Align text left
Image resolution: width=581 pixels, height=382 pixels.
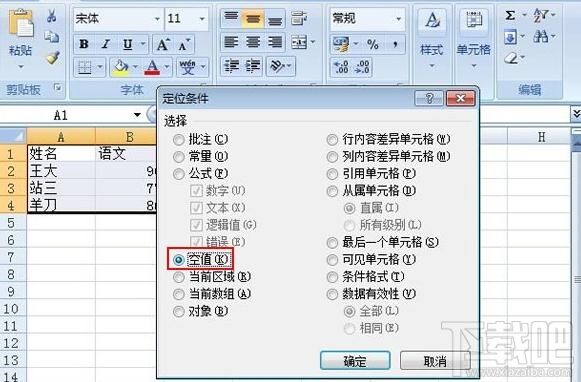(231, 42)
